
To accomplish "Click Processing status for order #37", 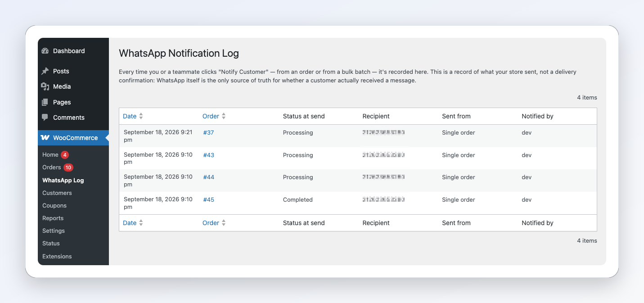I will 298,133.
